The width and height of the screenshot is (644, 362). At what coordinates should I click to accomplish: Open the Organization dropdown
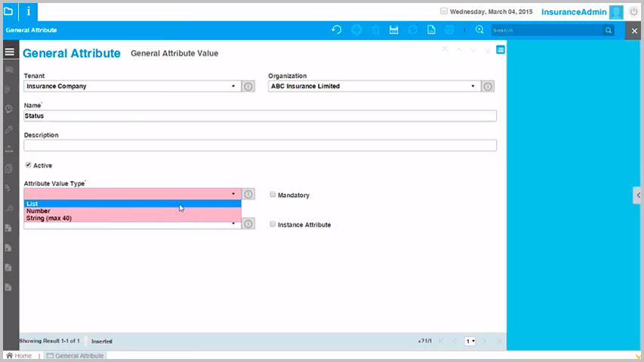pyautogui.click(x=473, y=86)
